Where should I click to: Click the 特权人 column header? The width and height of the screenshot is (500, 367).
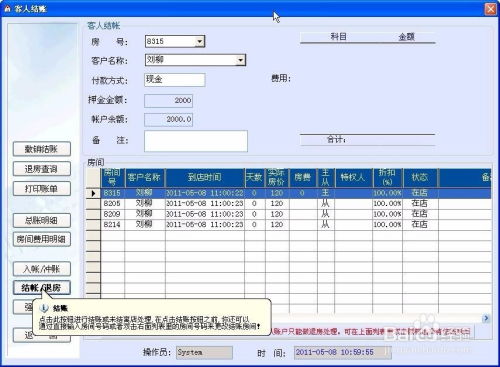tap(353, 177)
